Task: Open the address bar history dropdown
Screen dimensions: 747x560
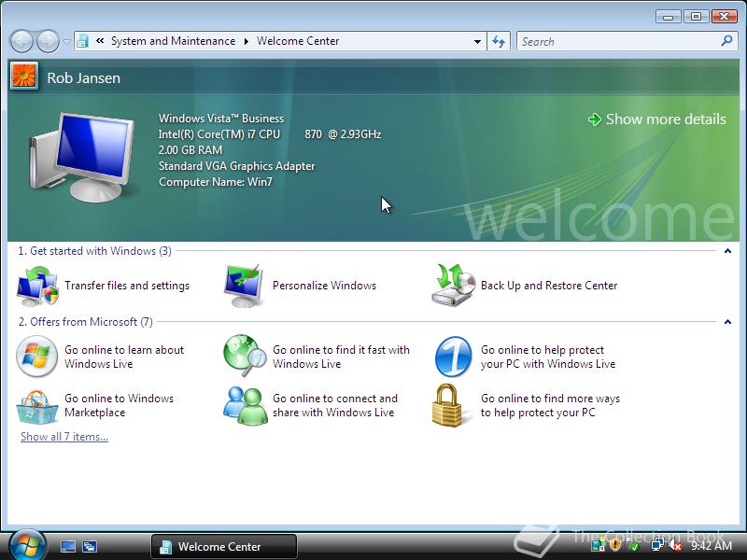Action: (x=477, y=41)
